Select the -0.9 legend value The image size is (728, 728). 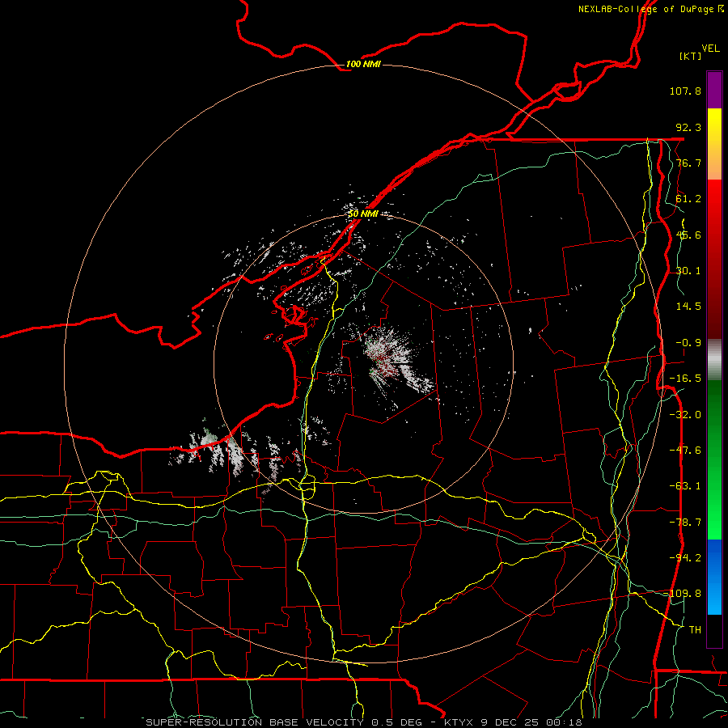coord(688,343)
